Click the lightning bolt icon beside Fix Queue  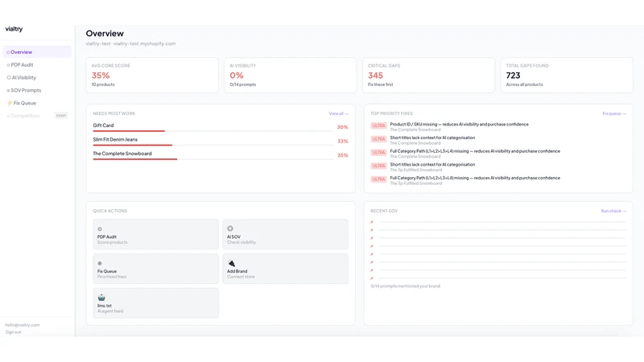tap(10, 103)
